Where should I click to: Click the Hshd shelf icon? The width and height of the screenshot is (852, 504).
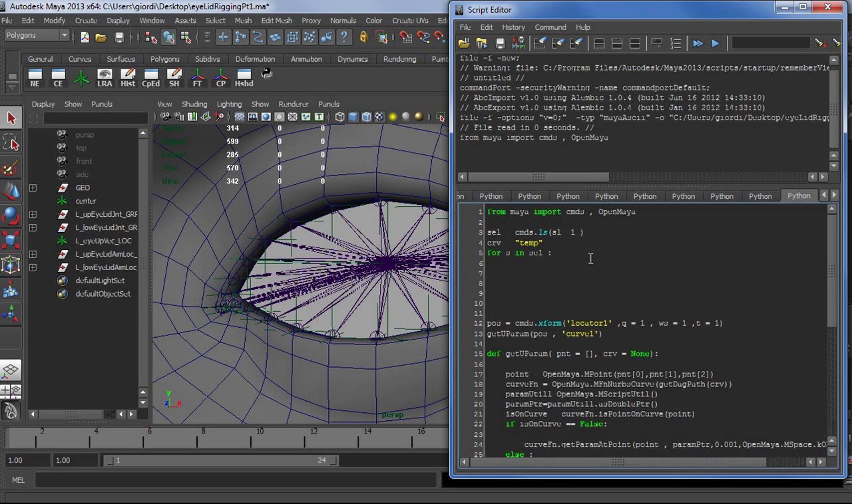coord(244,78)
